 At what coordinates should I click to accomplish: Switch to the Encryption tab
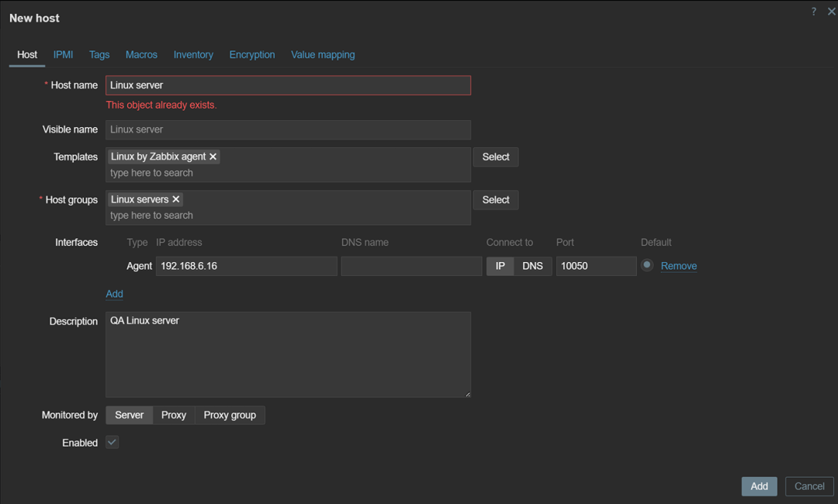251,54
